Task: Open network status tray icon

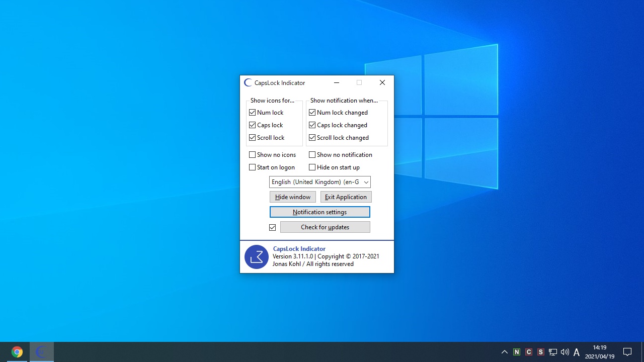Action: point(553,352)
